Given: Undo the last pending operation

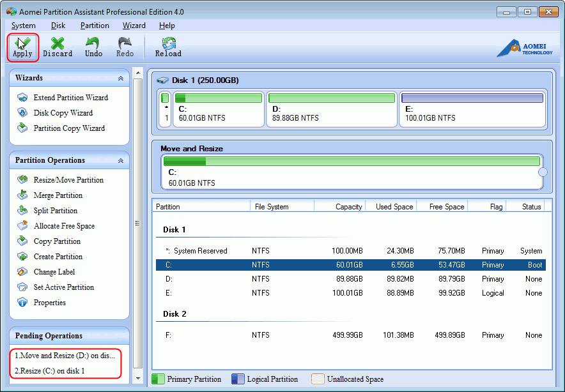Looking at the screenshot, I should 93,47.
